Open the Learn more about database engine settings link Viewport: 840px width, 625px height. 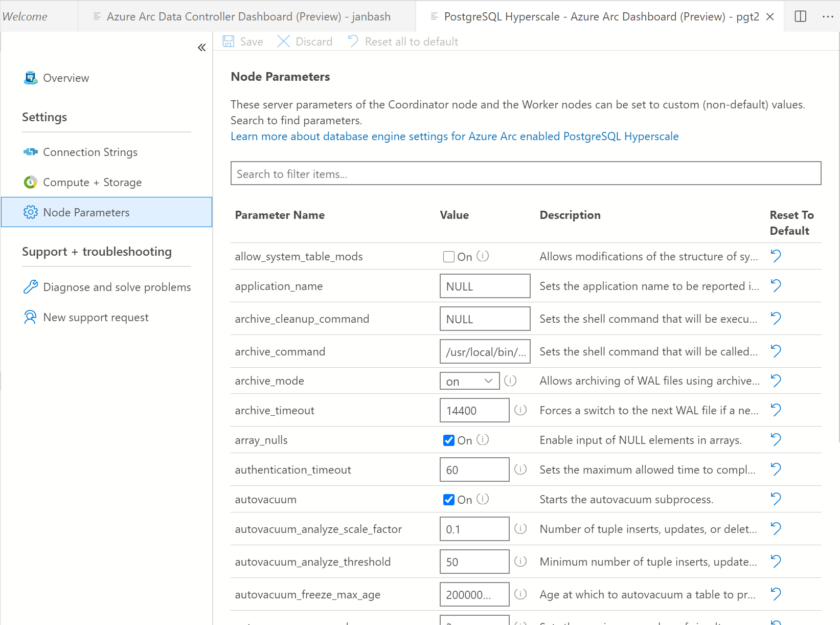(x=454, y=136)
